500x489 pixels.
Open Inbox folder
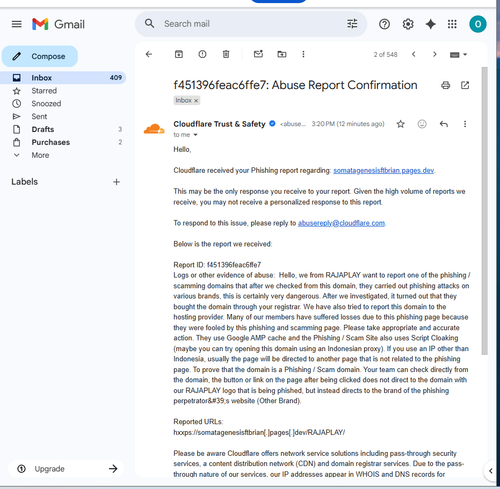coord(63,78)
